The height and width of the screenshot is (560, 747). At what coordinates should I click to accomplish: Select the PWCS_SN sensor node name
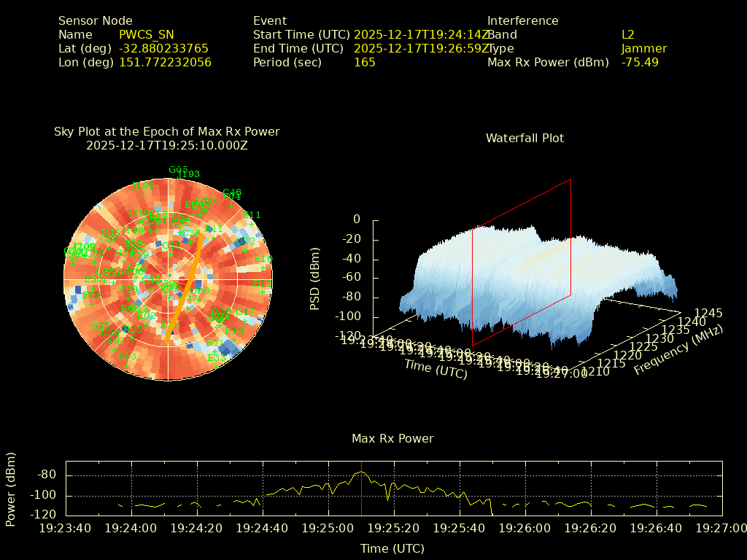(147, 34)
